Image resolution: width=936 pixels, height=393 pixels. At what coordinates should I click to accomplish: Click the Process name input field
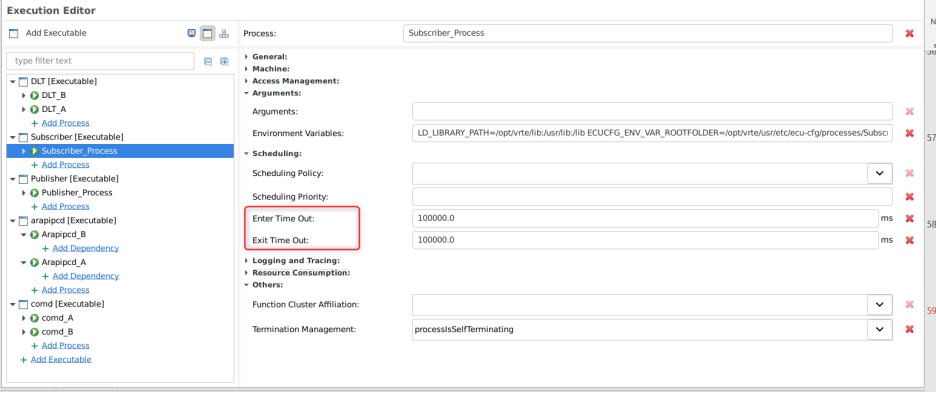[x=648, y=33]
